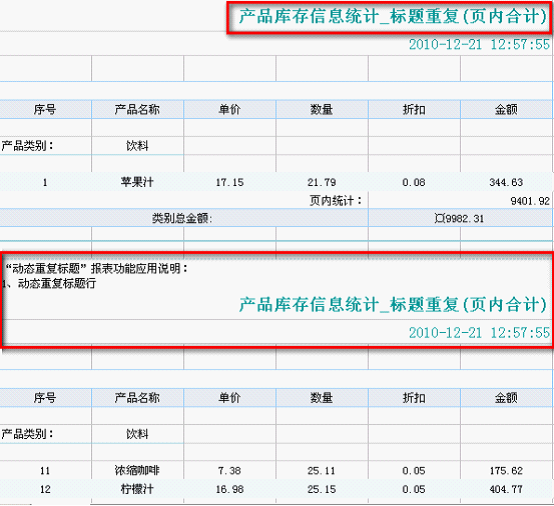Click the first 产品名称 column header
The width and height of the screenshot is (554, 506).
pyautogui.click(x=137, y=110)
